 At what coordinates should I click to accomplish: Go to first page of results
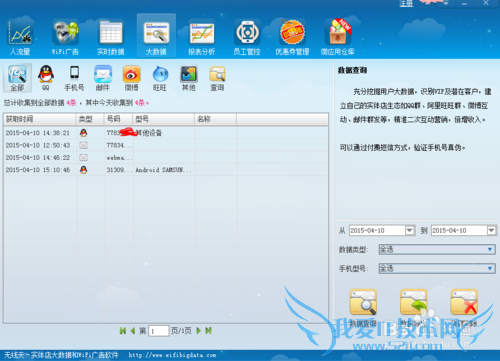click(123, 331)
